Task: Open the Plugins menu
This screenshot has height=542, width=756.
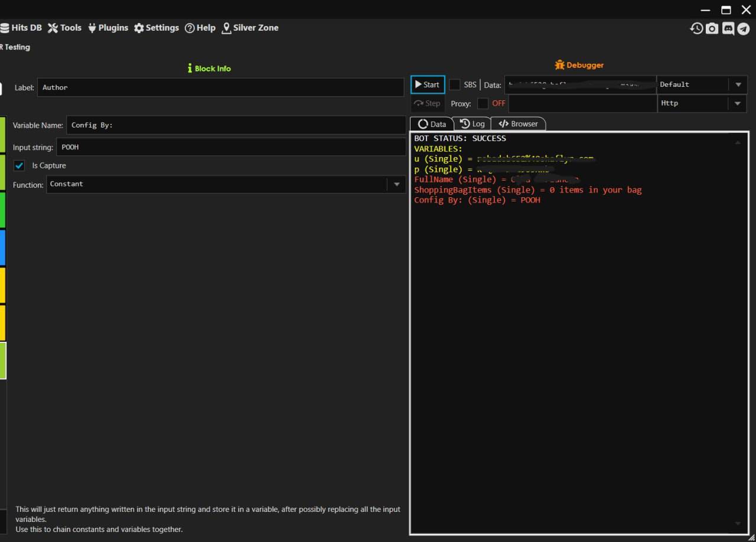Action: tap(108, 28)
